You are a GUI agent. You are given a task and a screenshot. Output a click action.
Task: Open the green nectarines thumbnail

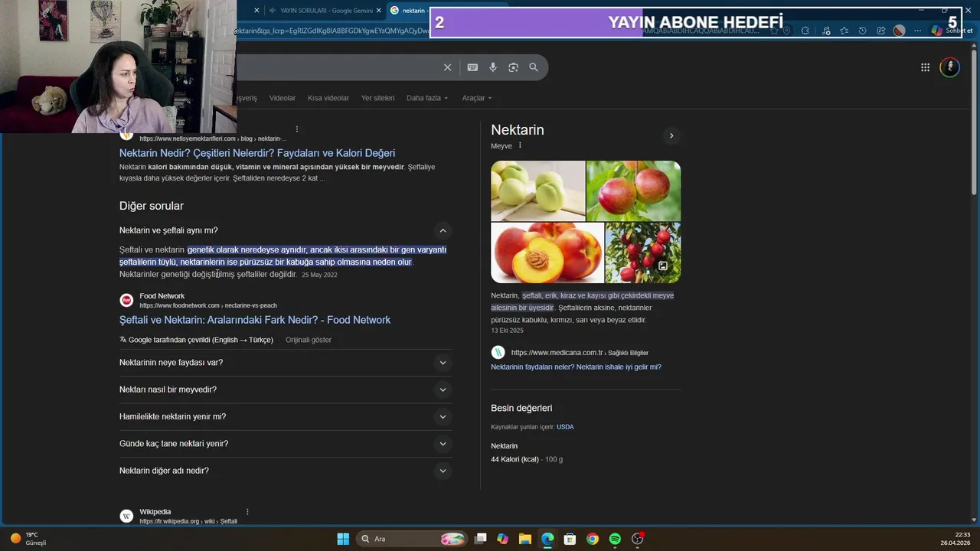pos(538,191)
